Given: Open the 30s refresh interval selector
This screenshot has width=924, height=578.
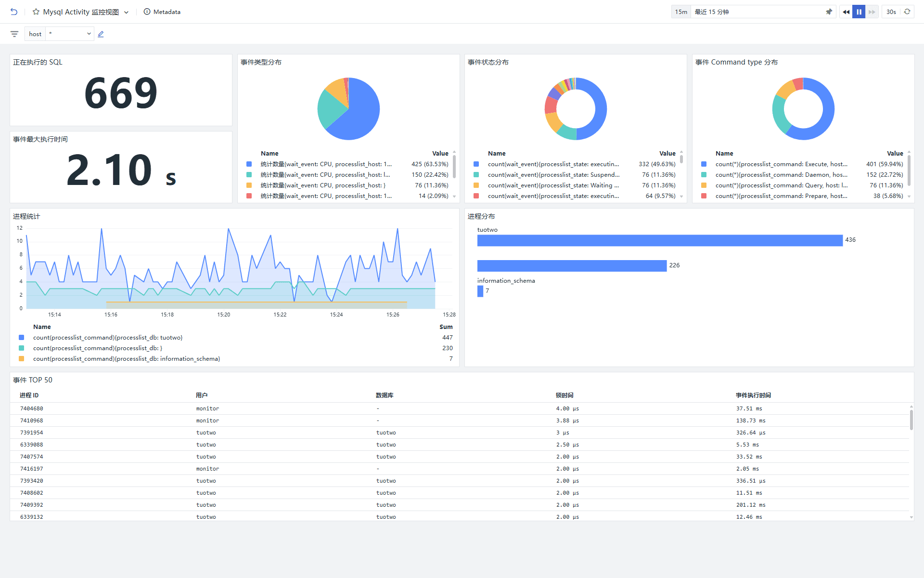Looking at the screenshot, I should point(891,12).
